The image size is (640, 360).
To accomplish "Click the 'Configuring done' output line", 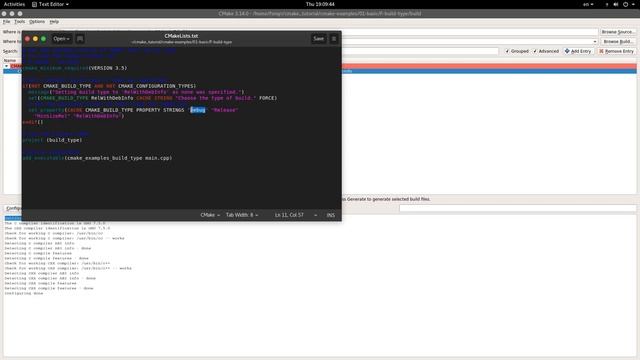I will 24,293.
